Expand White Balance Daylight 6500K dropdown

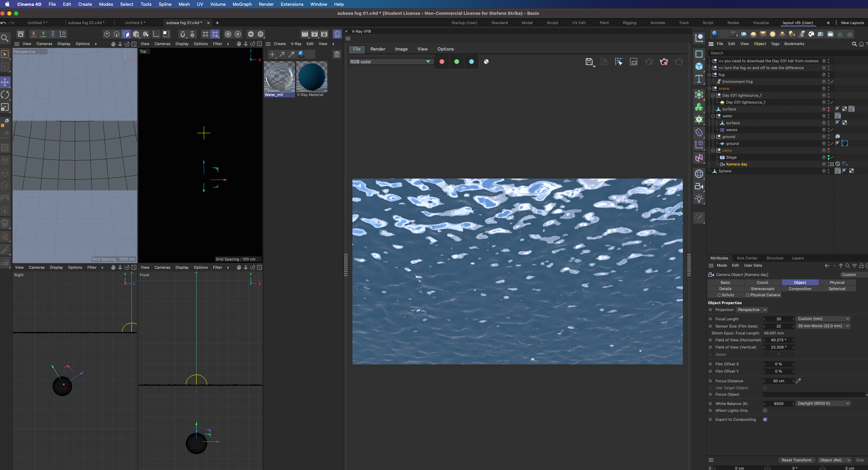click(x=847, y=403)
